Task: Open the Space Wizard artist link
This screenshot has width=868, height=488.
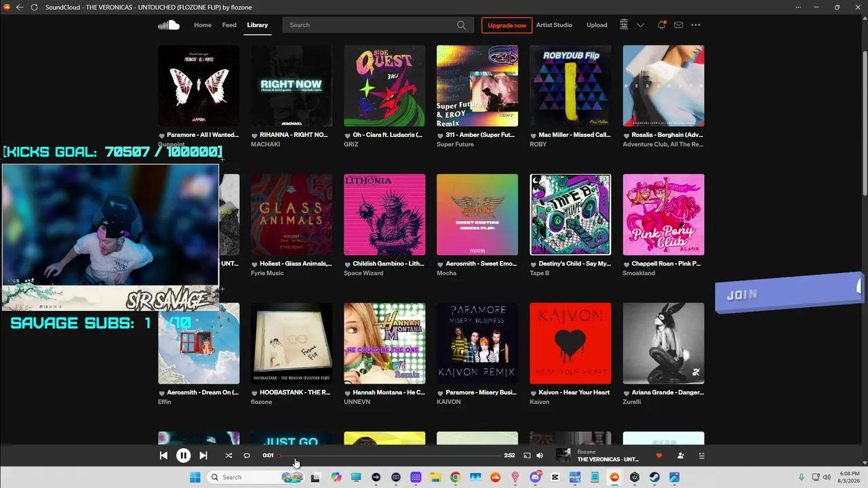Action: [363, 273]
